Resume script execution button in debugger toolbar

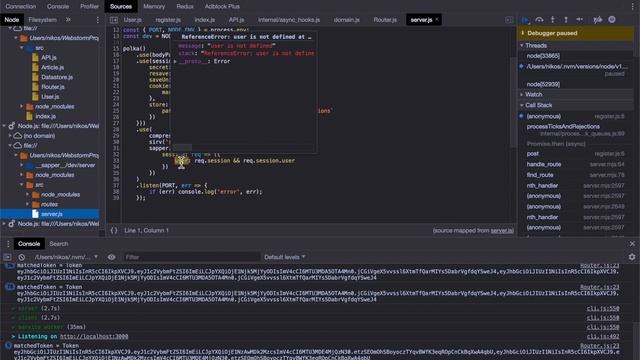[x=526, y=20]
